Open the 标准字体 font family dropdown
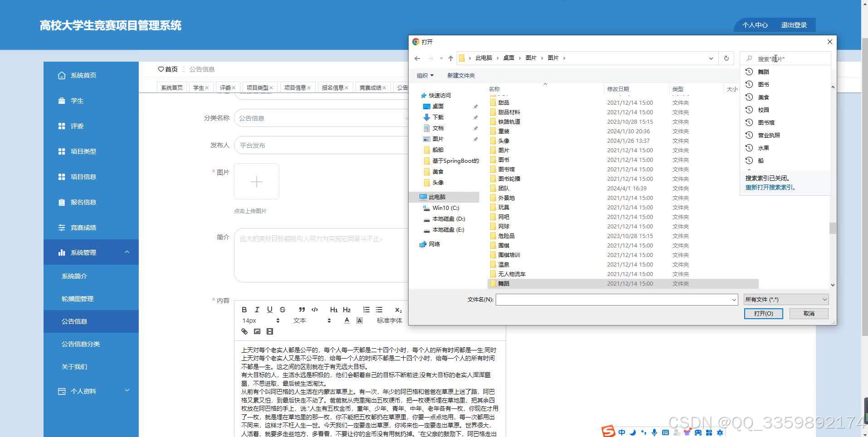The image size is (868, 437). (x=390, y=320)
